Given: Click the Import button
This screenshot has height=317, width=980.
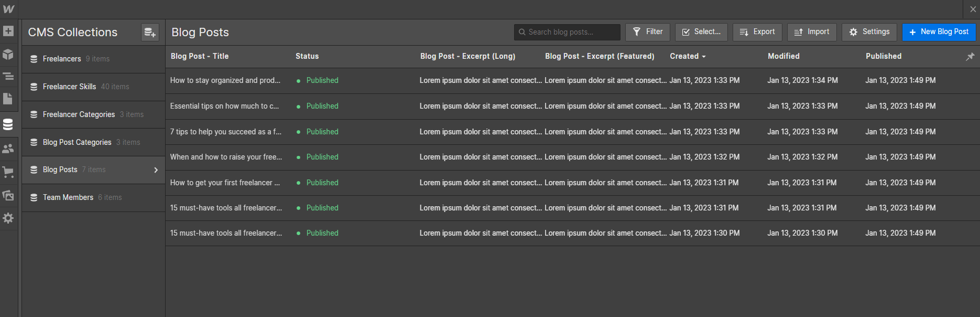Looking at the screenshot, I should [812, 32].
